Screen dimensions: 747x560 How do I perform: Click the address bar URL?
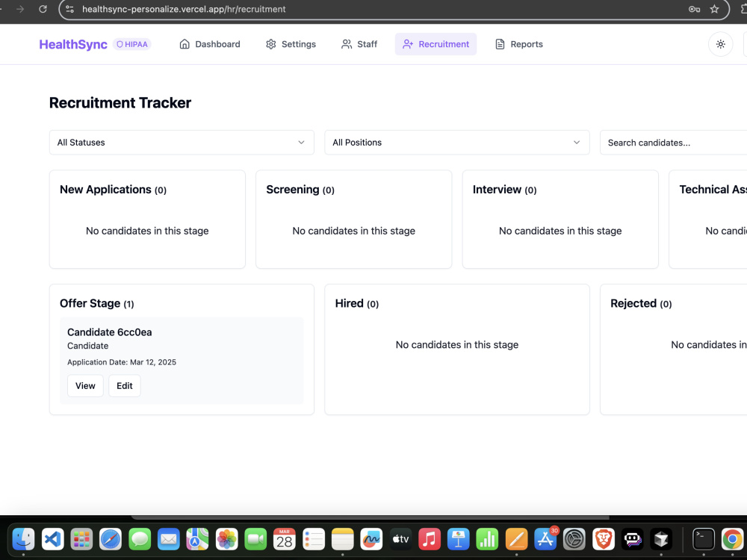(184, 9)
